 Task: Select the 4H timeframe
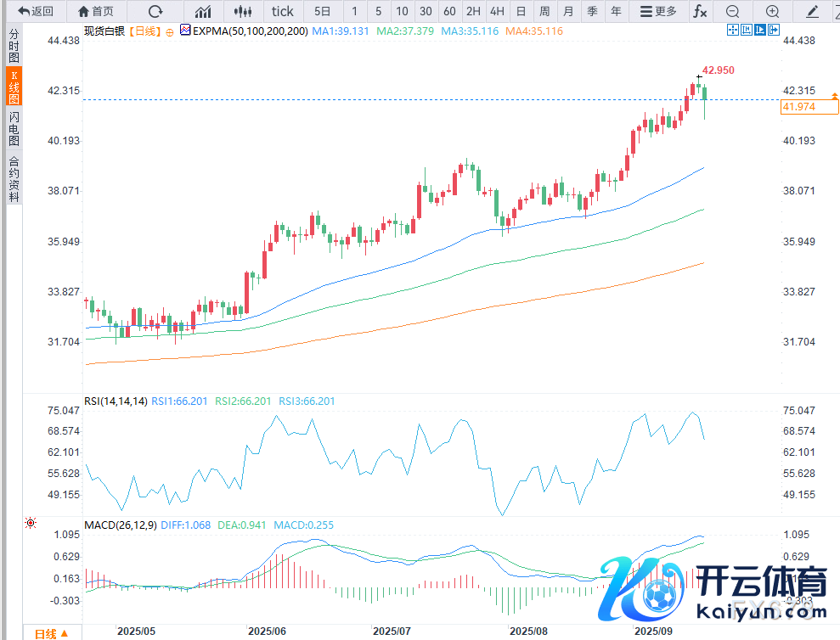[x=497, y=11]
